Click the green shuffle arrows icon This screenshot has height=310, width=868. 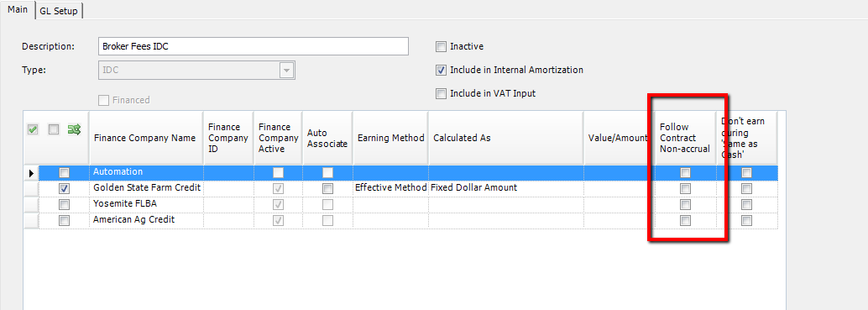(74, 129)
